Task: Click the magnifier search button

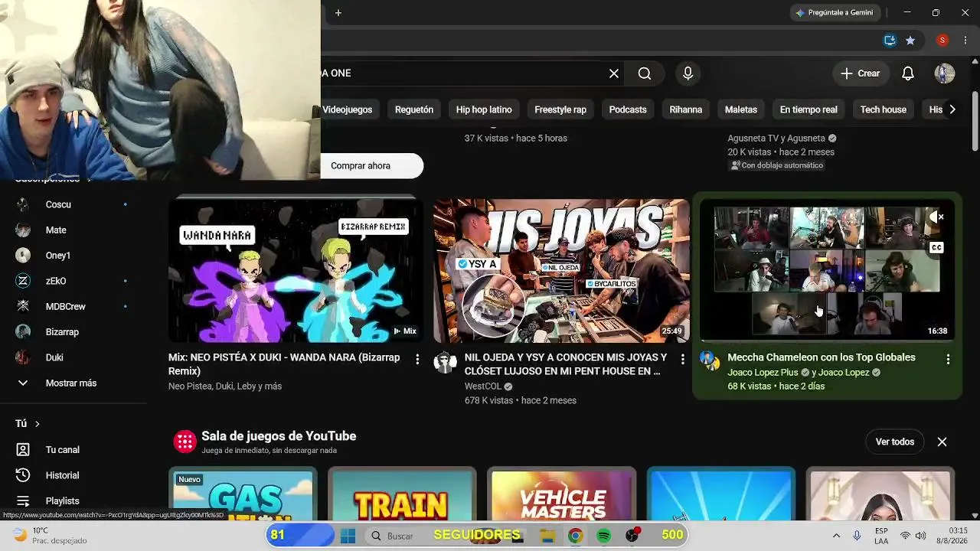Action: [645, 73]
